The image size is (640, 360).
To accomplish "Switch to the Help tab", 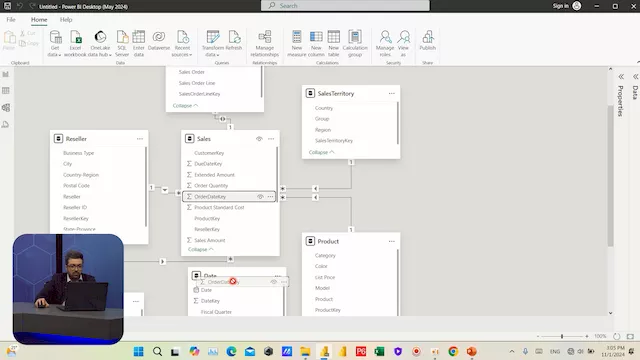I will point(66,20).
